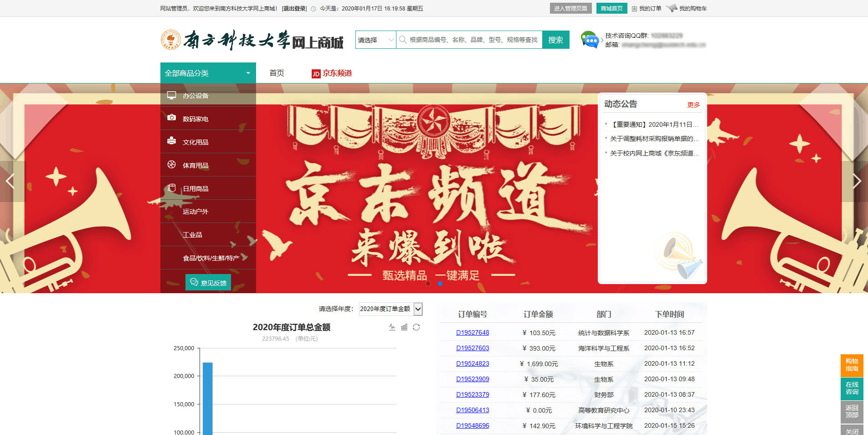
Task: Open the 请选择 search category dropdown
Action: (376, 40)
